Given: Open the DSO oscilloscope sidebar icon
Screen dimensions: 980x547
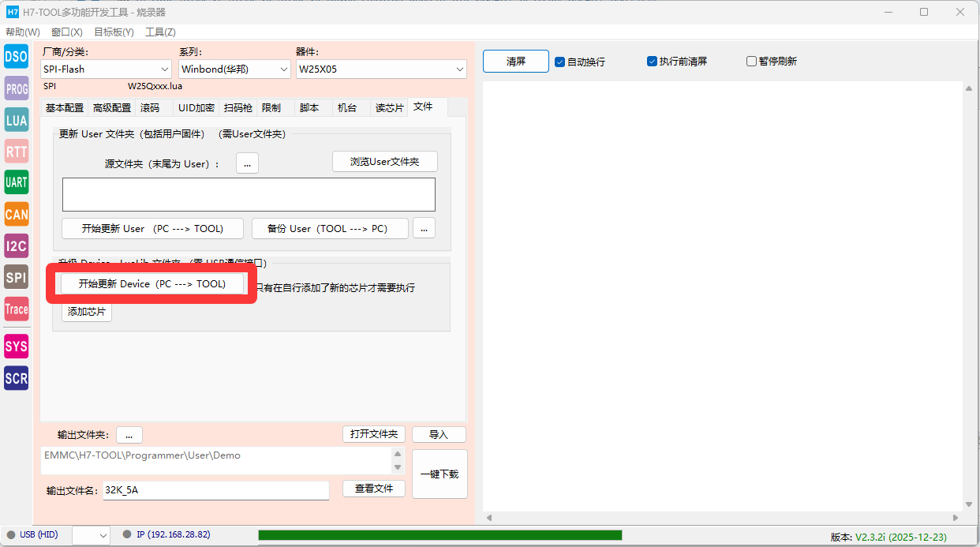Looking at the screenshot, I should pos(16,56).
